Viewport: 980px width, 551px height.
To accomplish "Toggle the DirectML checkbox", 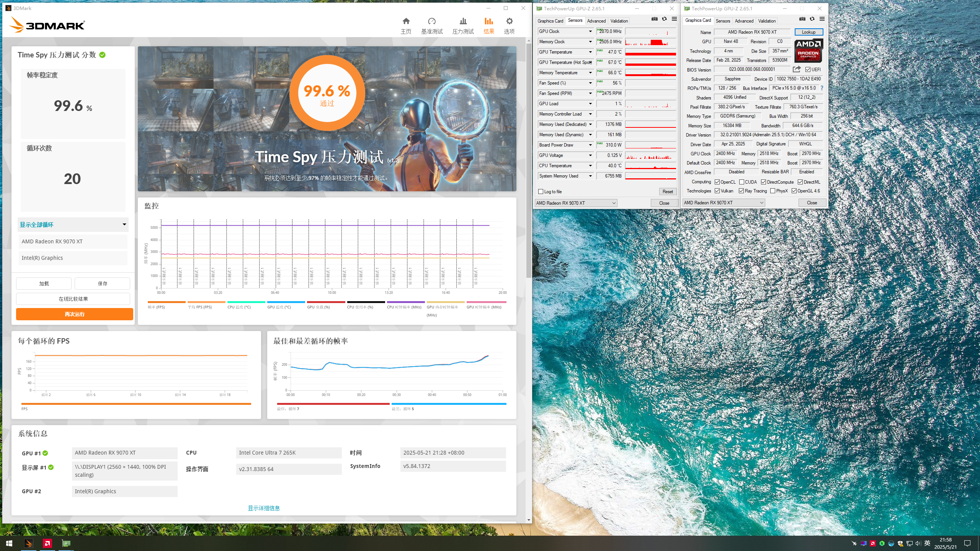I will coord(800,182).
